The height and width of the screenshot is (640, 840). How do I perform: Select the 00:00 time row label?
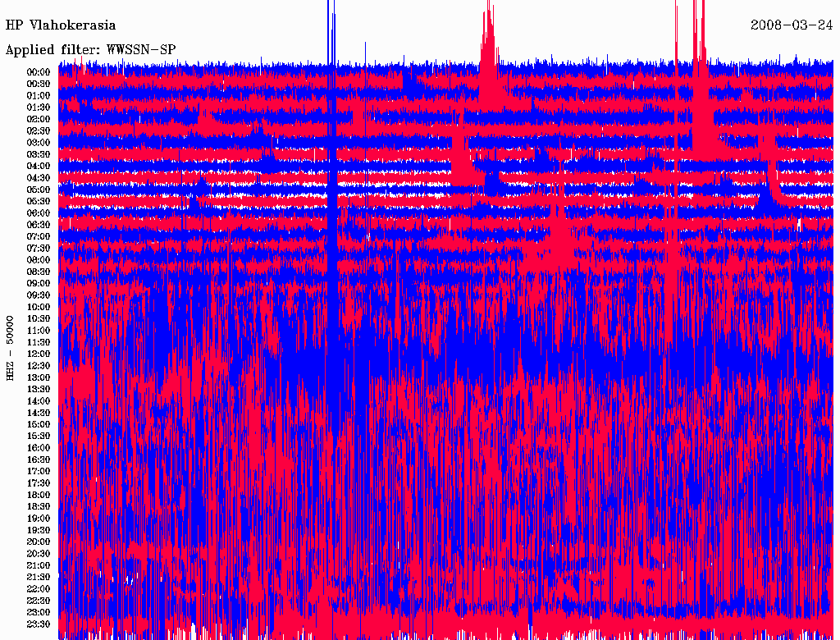pyautogui.click(x=39, y=72)
